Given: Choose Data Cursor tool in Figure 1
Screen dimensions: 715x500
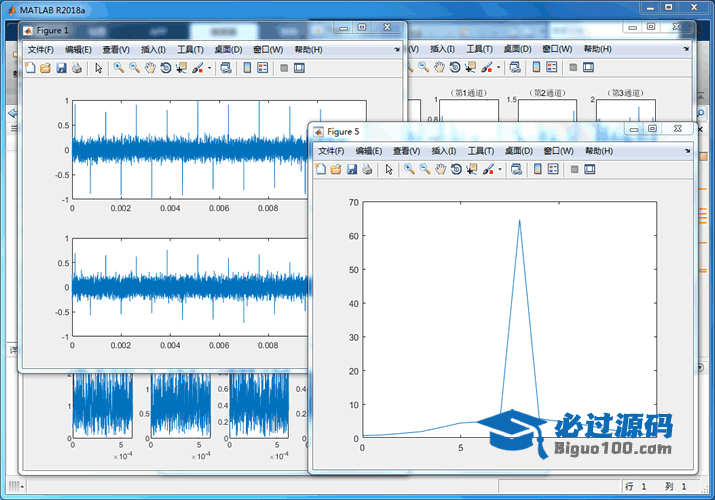Looking at the screenshot, I should click(x=181, y=68).
